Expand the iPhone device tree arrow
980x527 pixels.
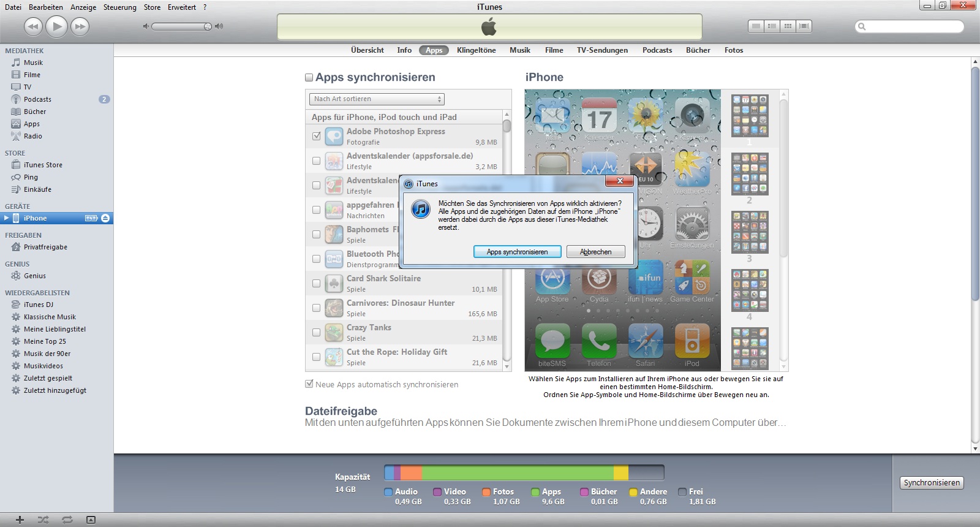tap(7, 218)
